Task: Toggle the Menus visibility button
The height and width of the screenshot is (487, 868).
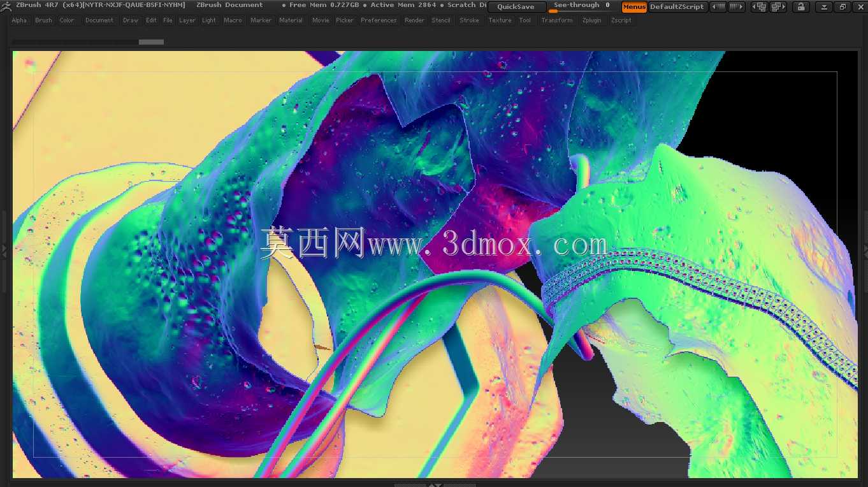Action: [634, 7]
